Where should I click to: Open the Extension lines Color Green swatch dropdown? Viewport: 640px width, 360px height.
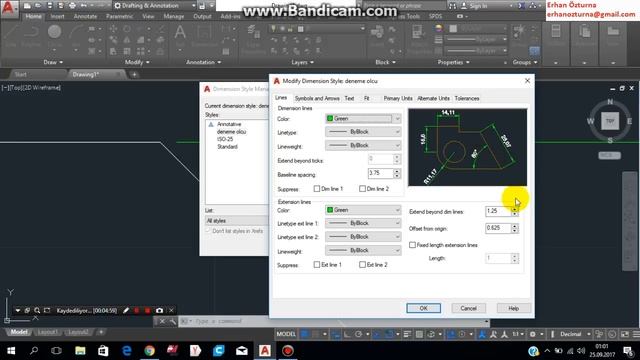[363, 210]
